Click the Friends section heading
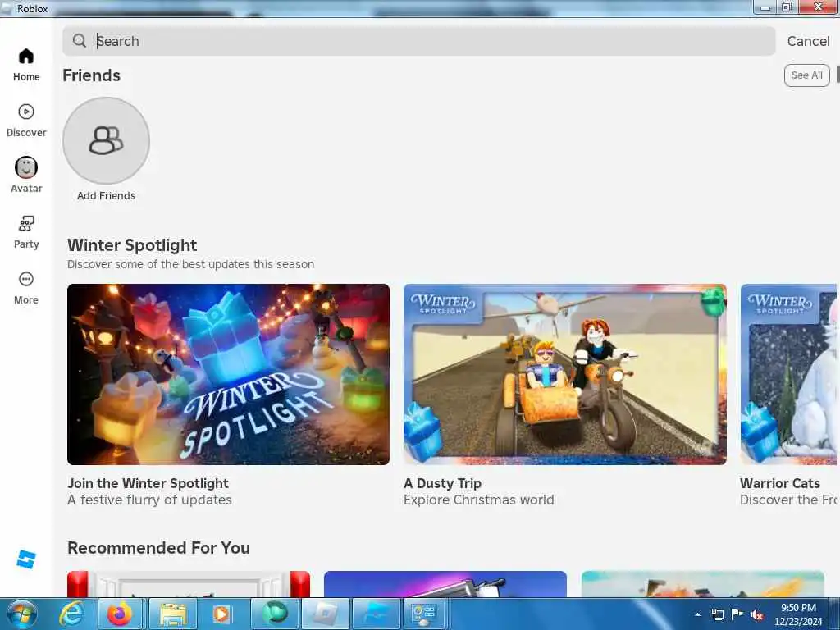The image size is (840, 630). pos(91,75)
